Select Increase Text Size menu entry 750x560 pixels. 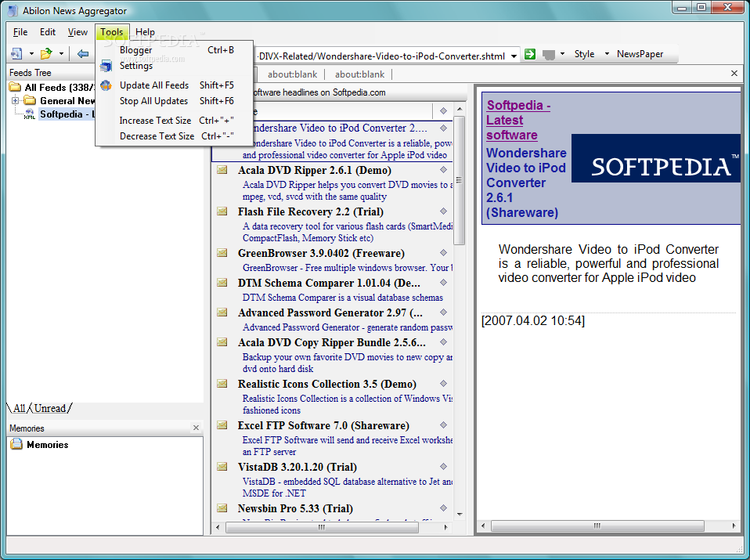(x=174, y=121)
